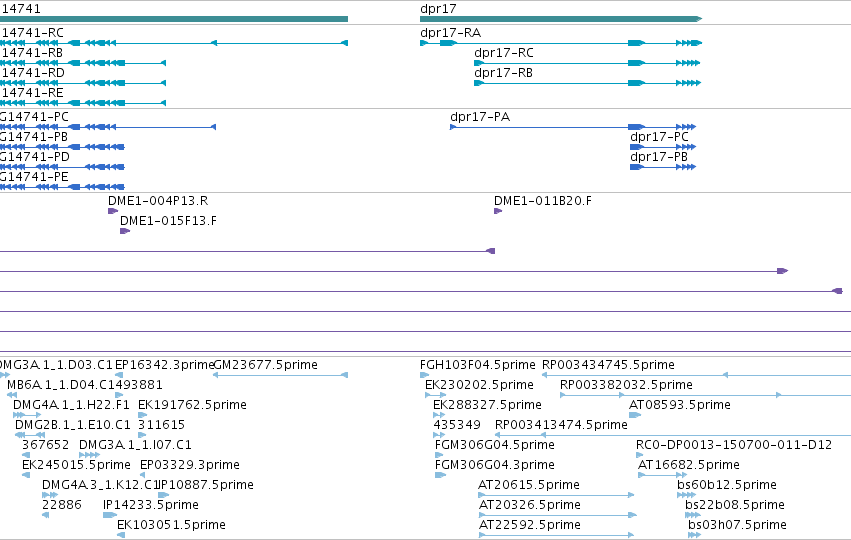Click the DME1-004P13.R feature label
851x540 pixels.
[x=158, y=201]
